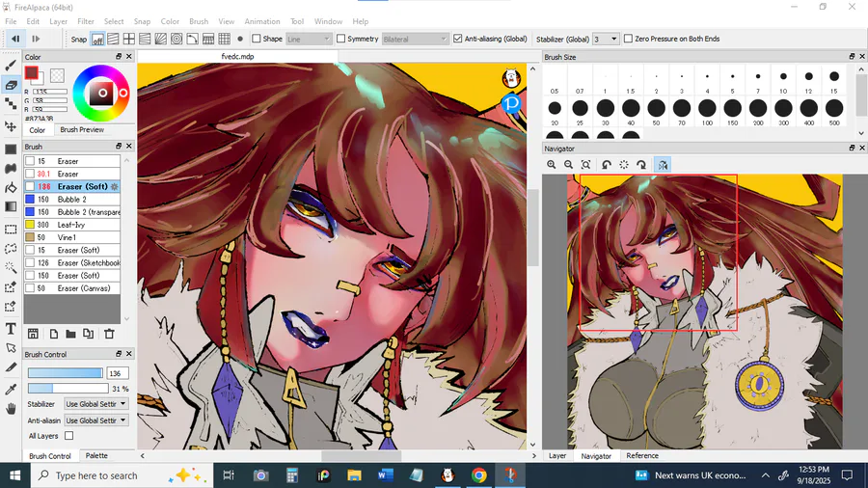The height and width of the screenshot is (488, 868).
Task: Open Stabilizer Use Global Setting dropdown
Action: 95,404
